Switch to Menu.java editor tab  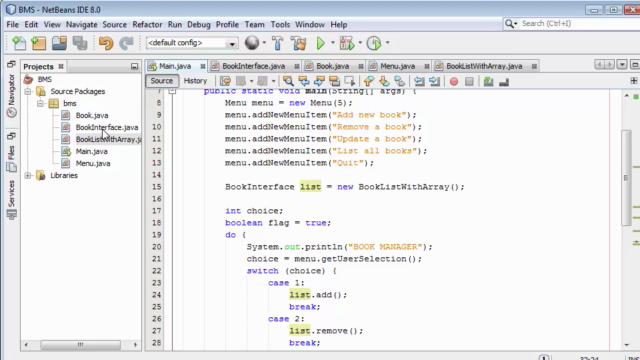(398, 66)
